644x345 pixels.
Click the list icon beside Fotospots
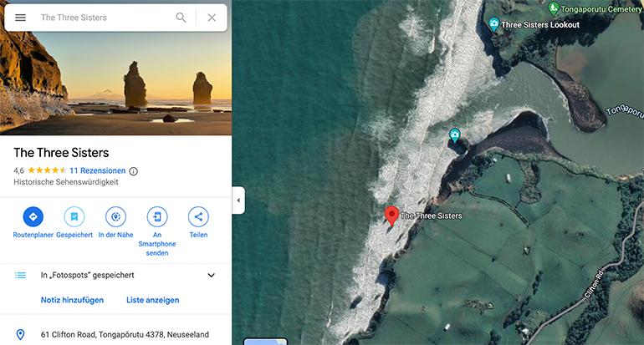tap(20, 276)
